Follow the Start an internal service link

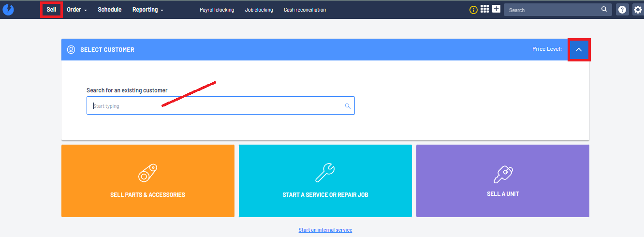(325, 230)
